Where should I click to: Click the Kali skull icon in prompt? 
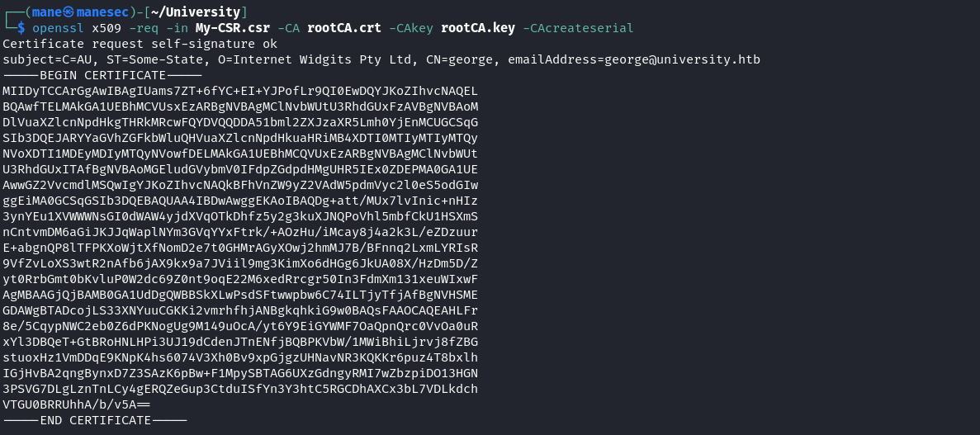69,12
